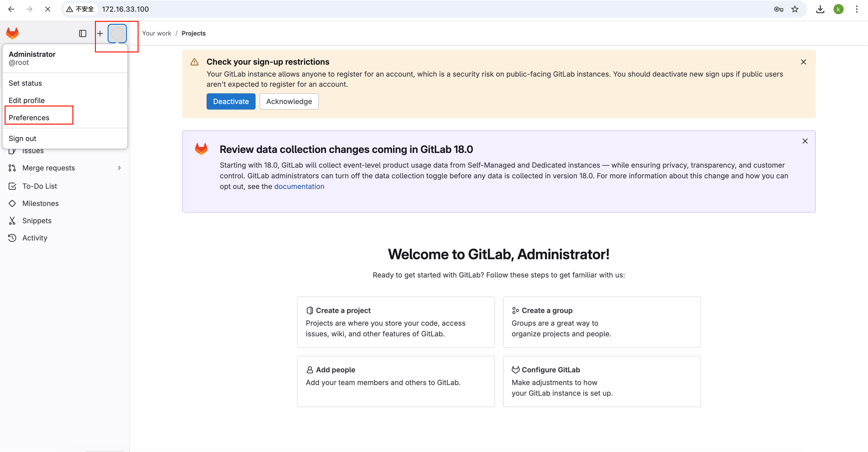Click the Milestones diamond icon
The height and width of the screenshot is (452, 868).
pyautogui.click(x=12, y=203)
